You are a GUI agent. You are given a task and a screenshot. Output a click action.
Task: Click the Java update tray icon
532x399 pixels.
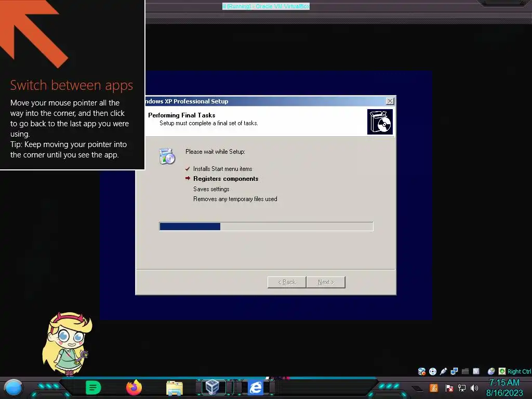pos(434,388)
